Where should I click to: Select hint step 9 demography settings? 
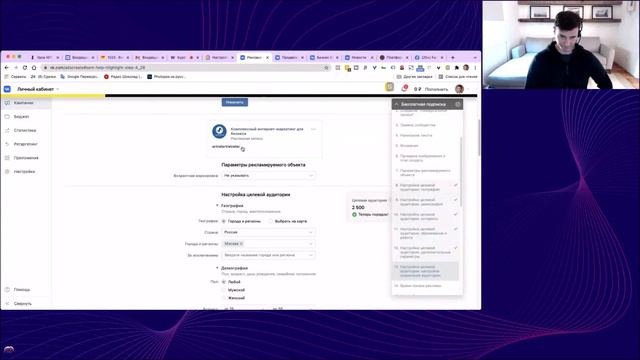pyautogui.click(x=425, y=202)
